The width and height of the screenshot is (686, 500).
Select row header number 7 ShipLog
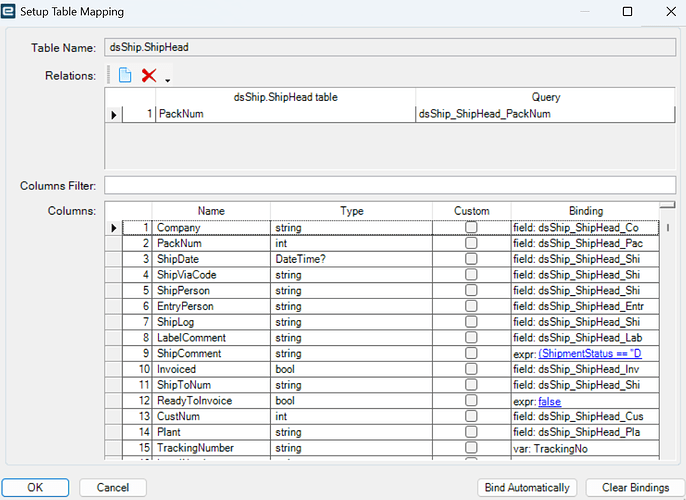(x=137, y=322)
